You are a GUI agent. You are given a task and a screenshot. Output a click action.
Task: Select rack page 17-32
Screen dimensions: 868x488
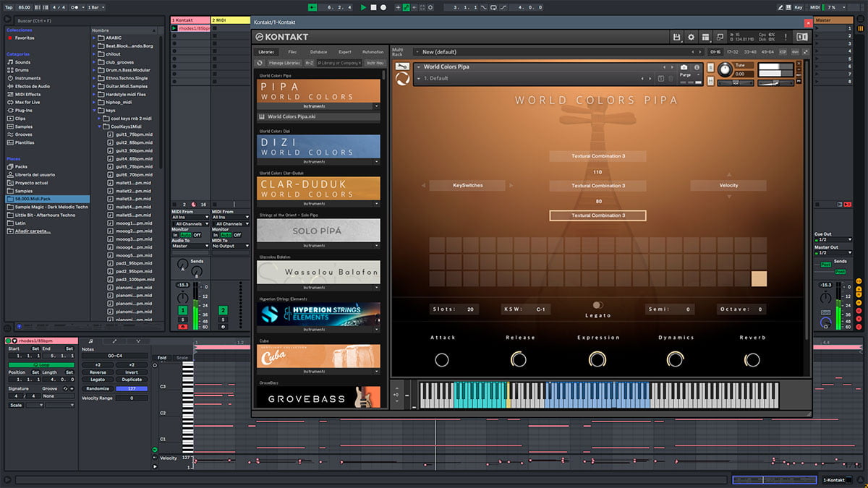pos(733,52)
